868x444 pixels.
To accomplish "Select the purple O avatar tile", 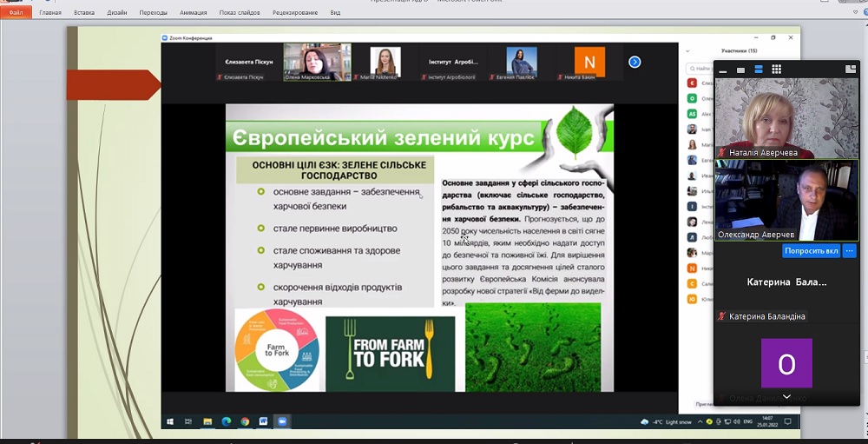I will 786,363.
